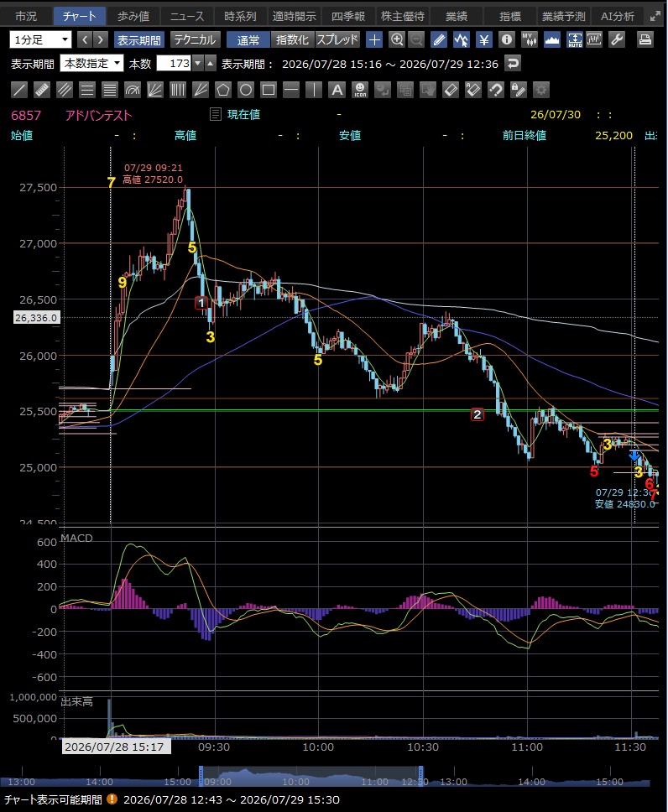Click the zoom in magnifier icon
Viewport: 668px width, 812px height.
(397, 39)
